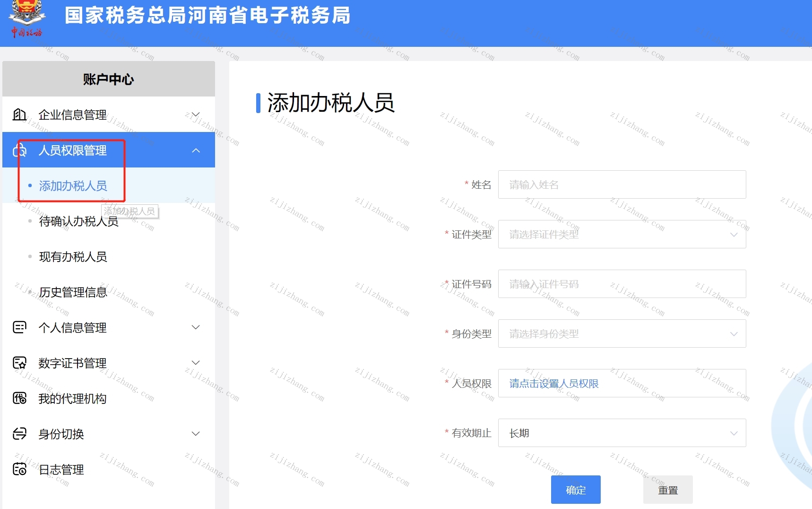The image size is (812, 509).
Task: Expand the 企业信息管理 chevron
Action: click(196, 114)
